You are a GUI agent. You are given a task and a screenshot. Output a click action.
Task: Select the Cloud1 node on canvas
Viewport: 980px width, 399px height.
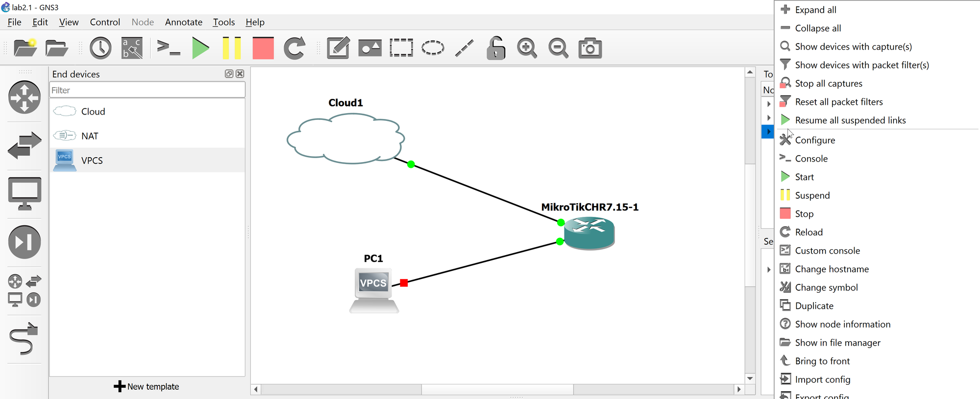pyautogui.click(x=346, y=139)
